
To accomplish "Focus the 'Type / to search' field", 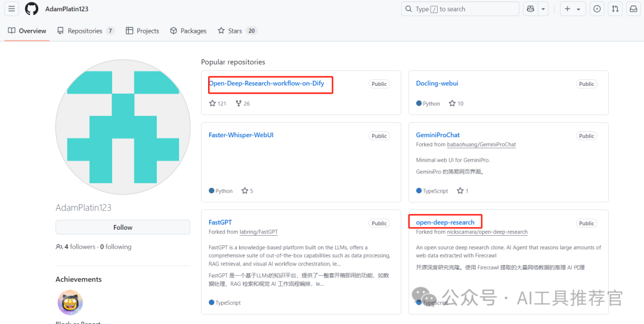I will tap(460, 8).
